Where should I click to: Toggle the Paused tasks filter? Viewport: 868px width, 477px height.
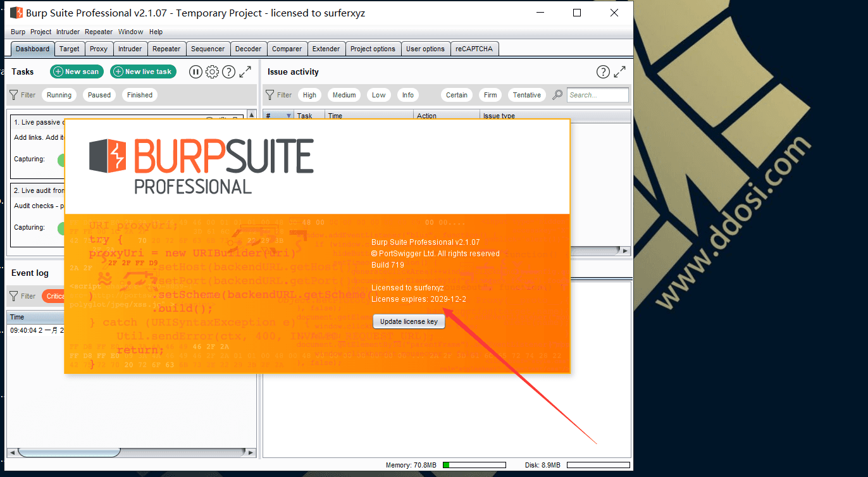[x=99, y=95]
